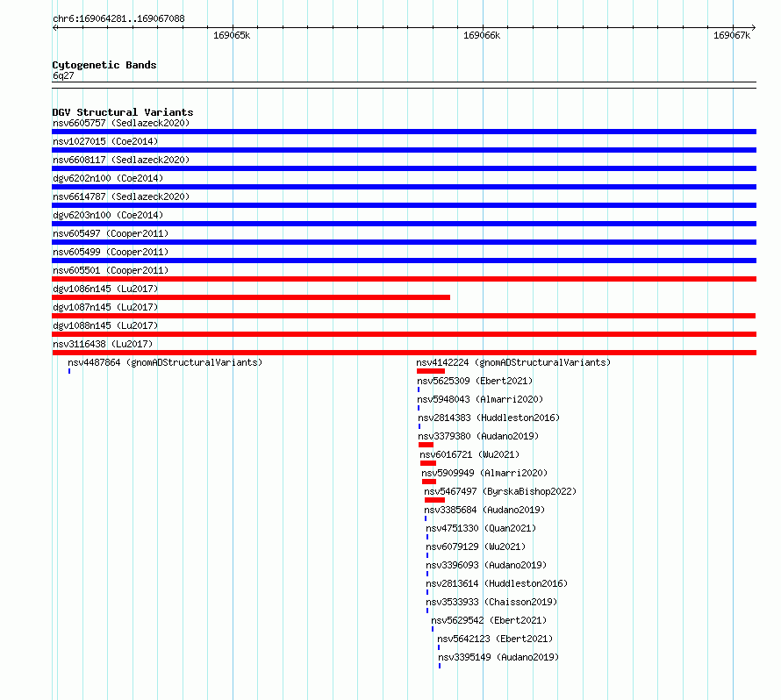
Task: Select nsv2813614 (Huddleston2016) label
Action: [x=497, y=583]
